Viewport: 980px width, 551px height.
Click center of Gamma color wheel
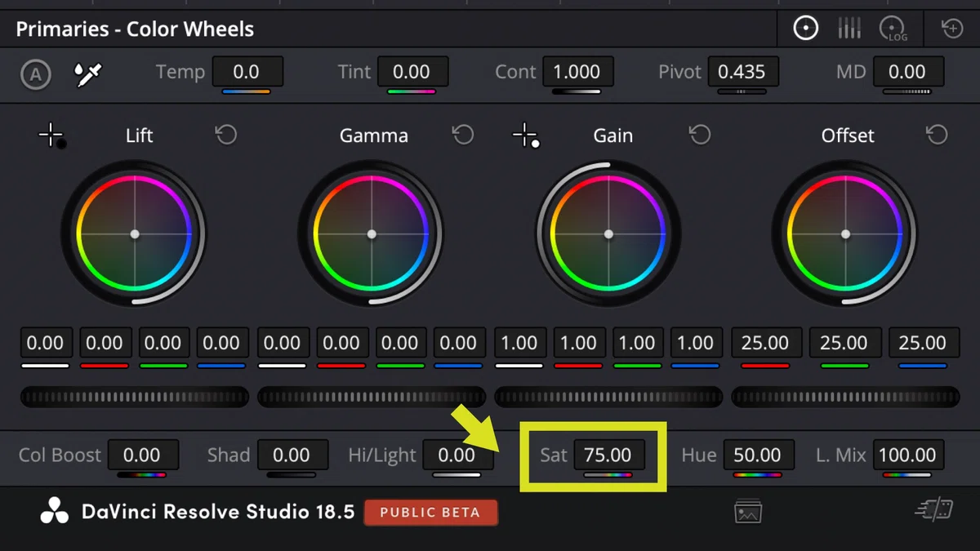pos(372,234)
